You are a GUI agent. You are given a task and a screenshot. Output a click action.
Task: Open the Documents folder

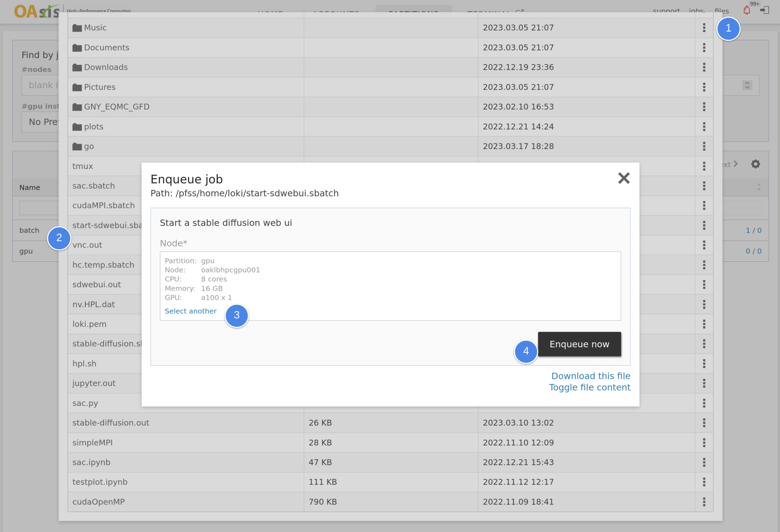click(101, 47)
